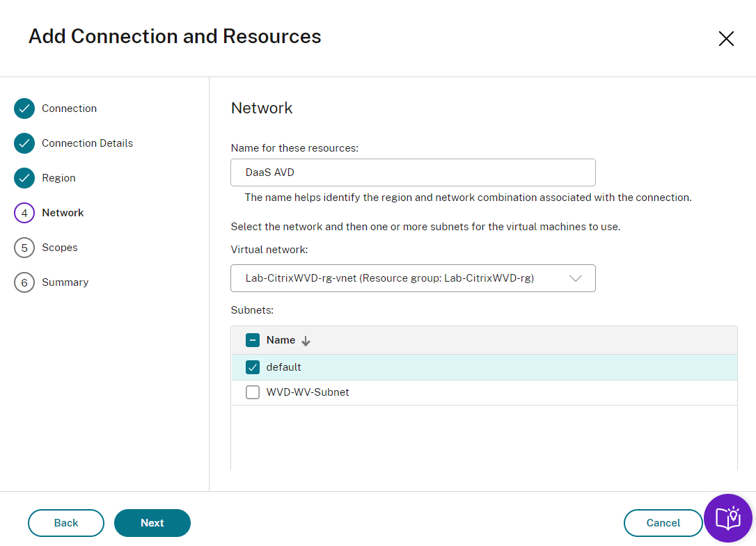The image size is (756, 546).
Task: Click the step 6 Summary circle icon
Action: (24, 282)
